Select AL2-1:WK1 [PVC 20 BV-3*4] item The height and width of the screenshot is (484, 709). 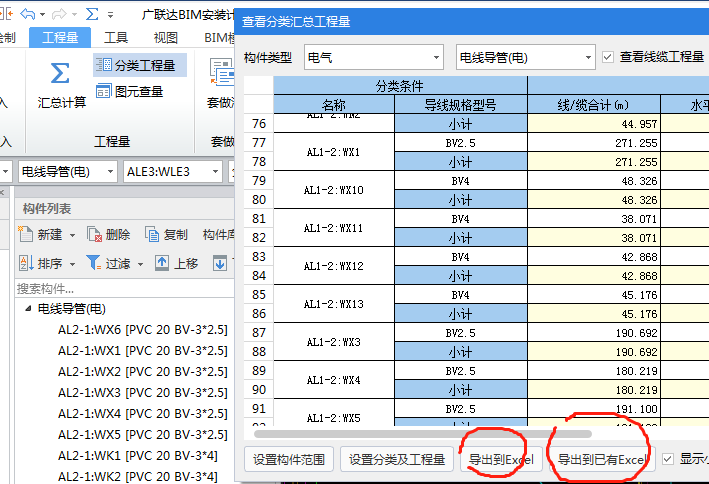(138, 456)
